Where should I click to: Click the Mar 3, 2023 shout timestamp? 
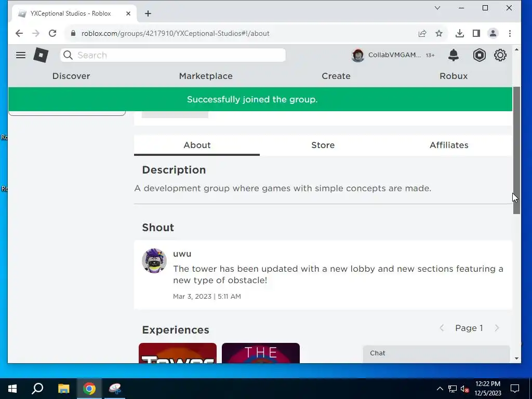pyautogui.click(x=207, y=297)
